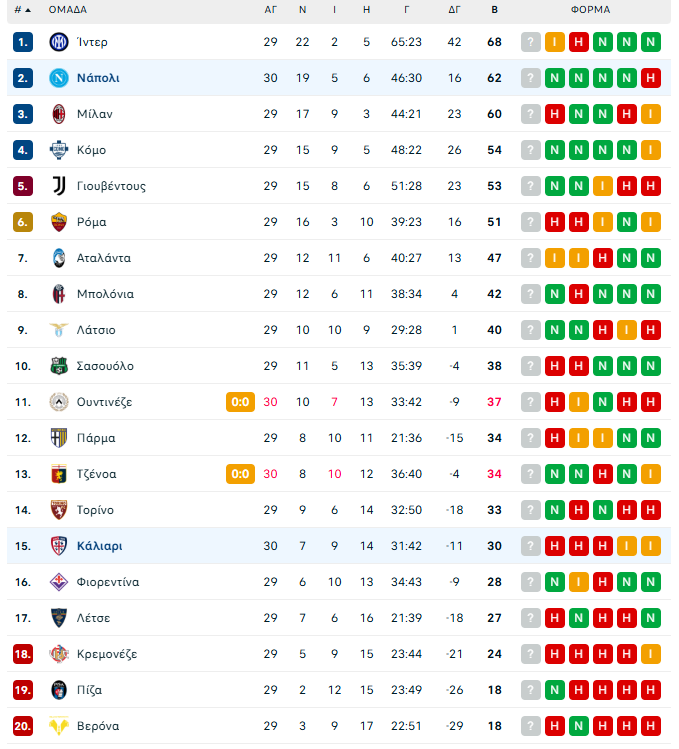Open the Μπολόνια team page

coord(105,294)
